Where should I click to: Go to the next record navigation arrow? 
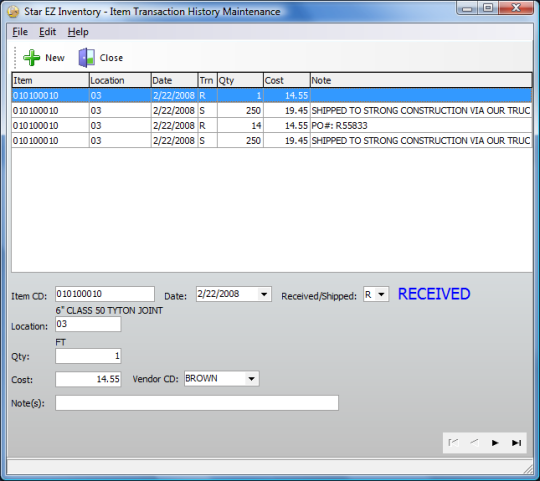pos(495,442)
